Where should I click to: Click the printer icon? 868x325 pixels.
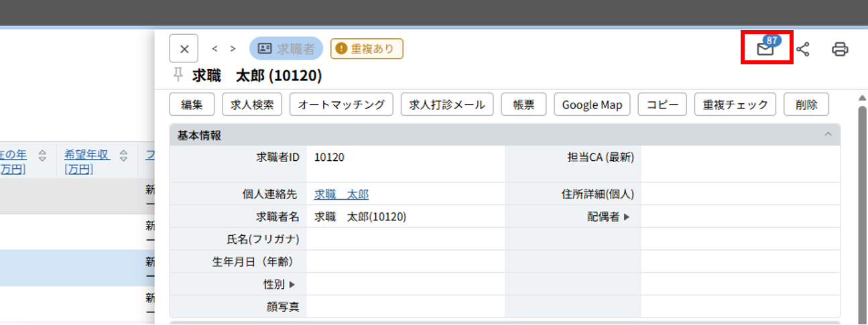(840, 49)
